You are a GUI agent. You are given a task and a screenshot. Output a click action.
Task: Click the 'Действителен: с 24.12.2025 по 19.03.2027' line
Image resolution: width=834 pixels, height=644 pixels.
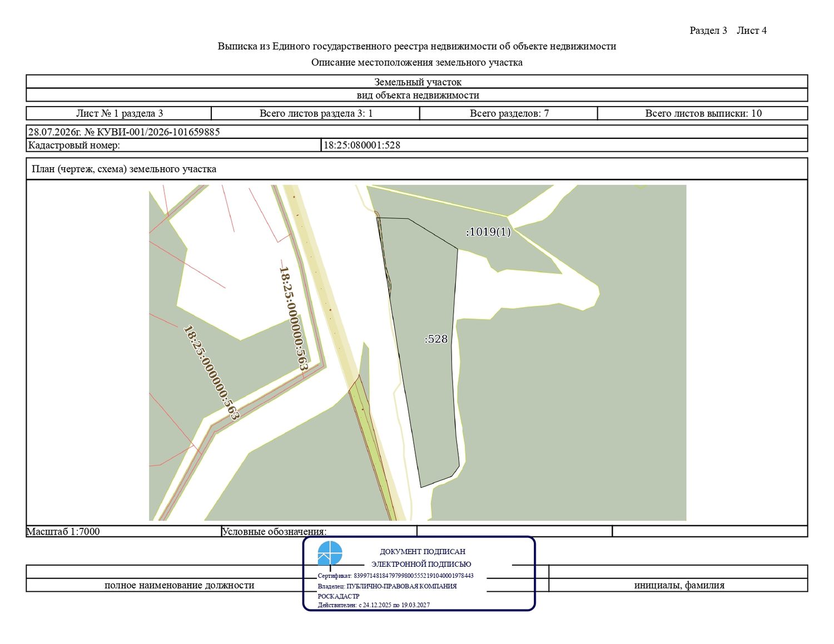[x=374, y=605]
